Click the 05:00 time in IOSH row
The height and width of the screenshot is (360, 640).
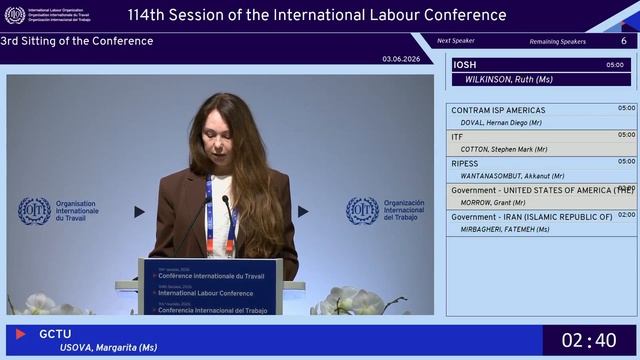pyautogui.click(x=615, y=65)
